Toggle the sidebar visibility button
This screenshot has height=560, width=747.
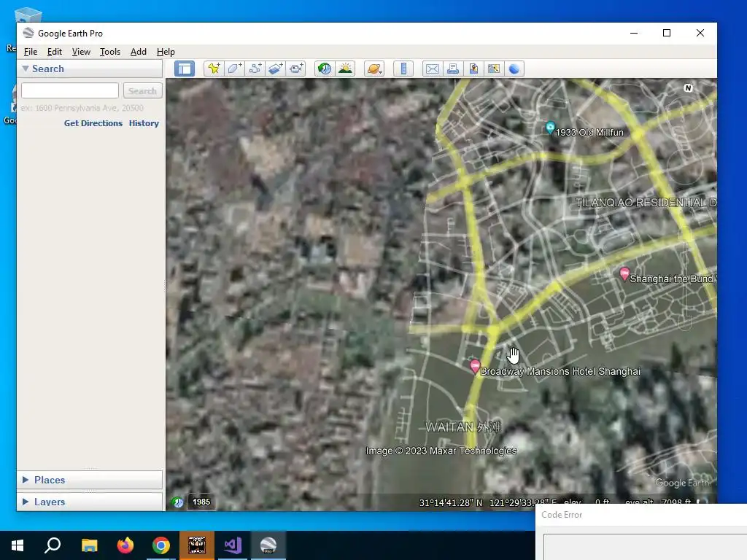point(185,69)
